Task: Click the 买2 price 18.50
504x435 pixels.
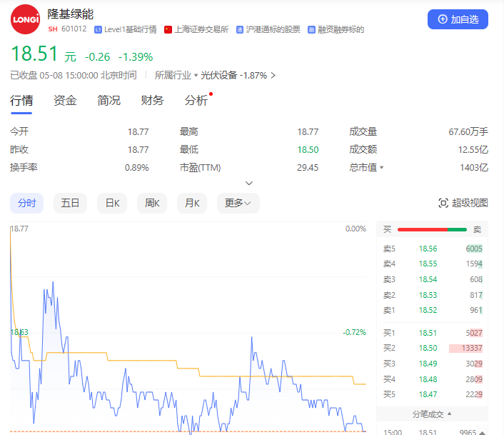Action: click(x=428, y=348)
